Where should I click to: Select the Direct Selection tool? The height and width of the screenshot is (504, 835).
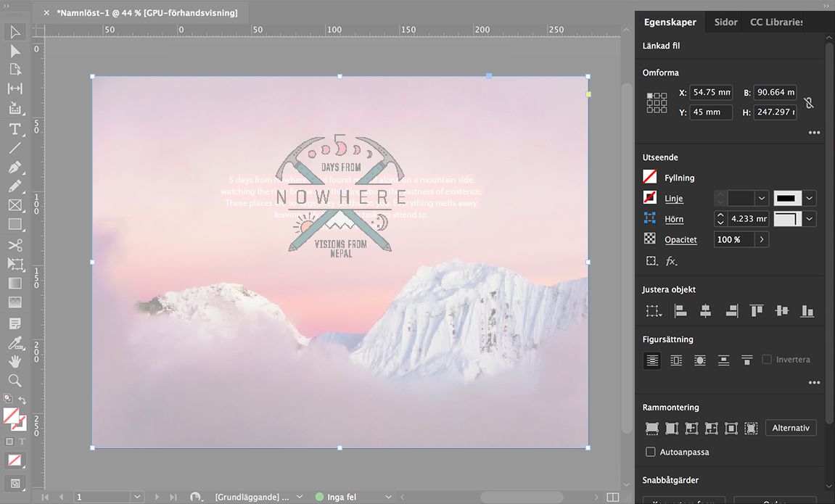tap(15, 51)
